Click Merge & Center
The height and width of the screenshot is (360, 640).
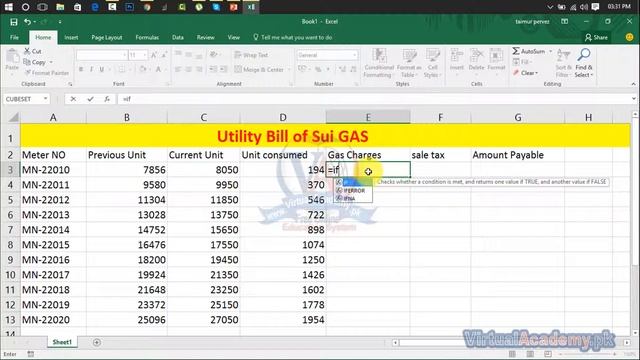260,69
